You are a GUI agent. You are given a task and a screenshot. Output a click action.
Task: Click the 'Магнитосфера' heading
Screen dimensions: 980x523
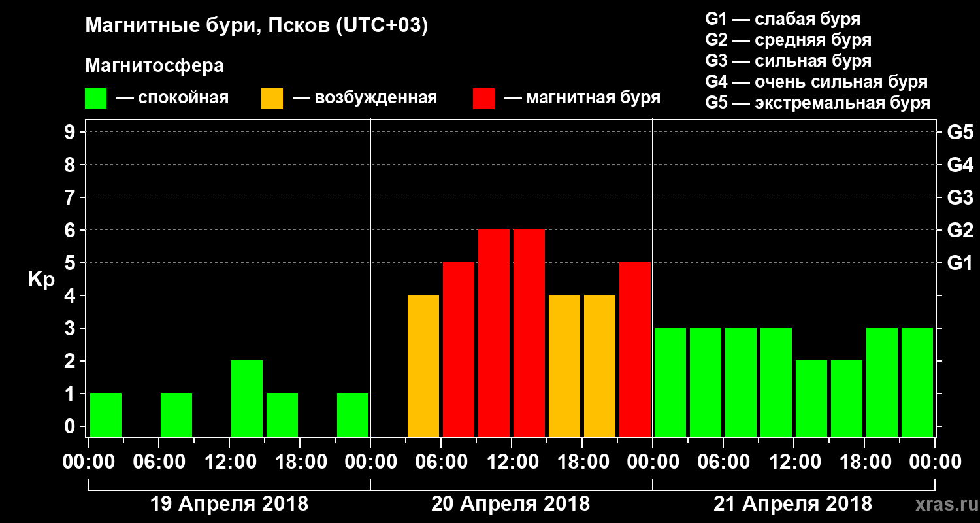click(x=154, y=66)
